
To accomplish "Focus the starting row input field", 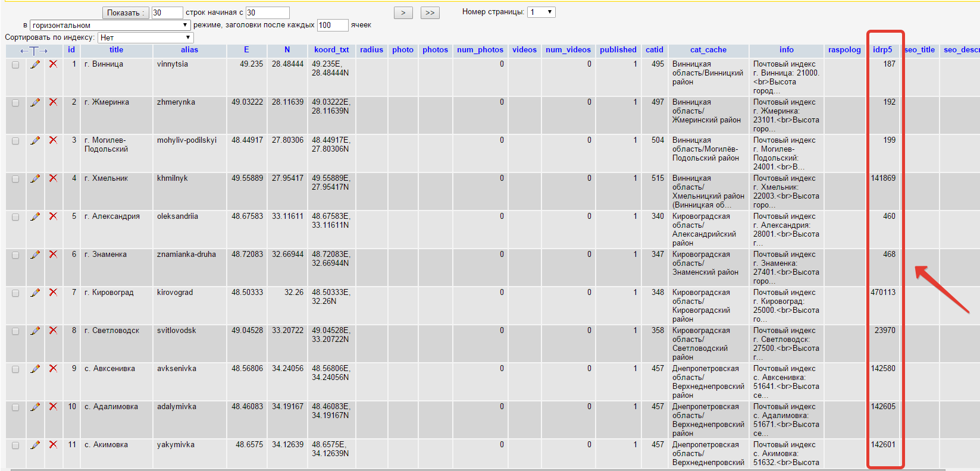I will (x=268, y=12).
